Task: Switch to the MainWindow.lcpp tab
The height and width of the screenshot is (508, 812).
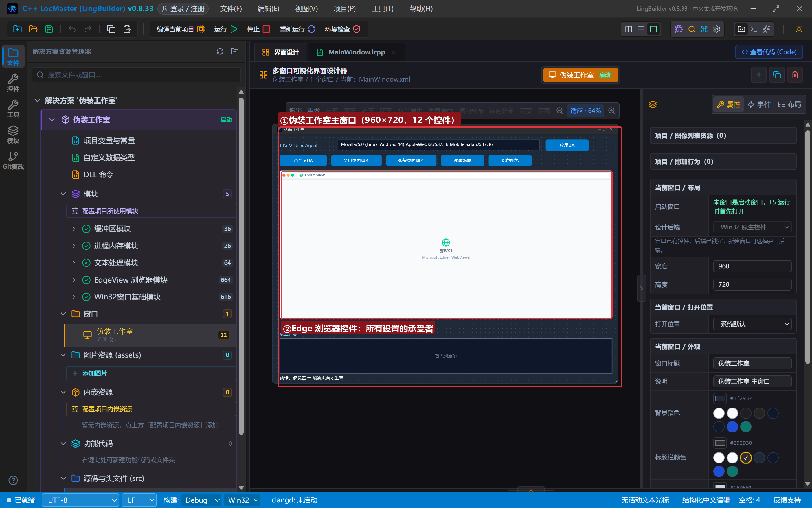Action: (356, 52)
